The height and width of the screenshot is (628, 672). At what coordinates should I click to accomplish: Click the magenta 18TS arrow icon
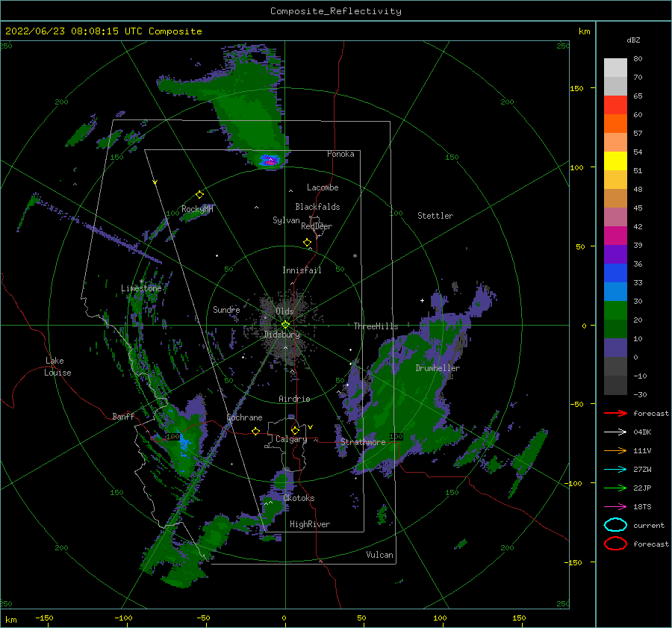point(615,507)
